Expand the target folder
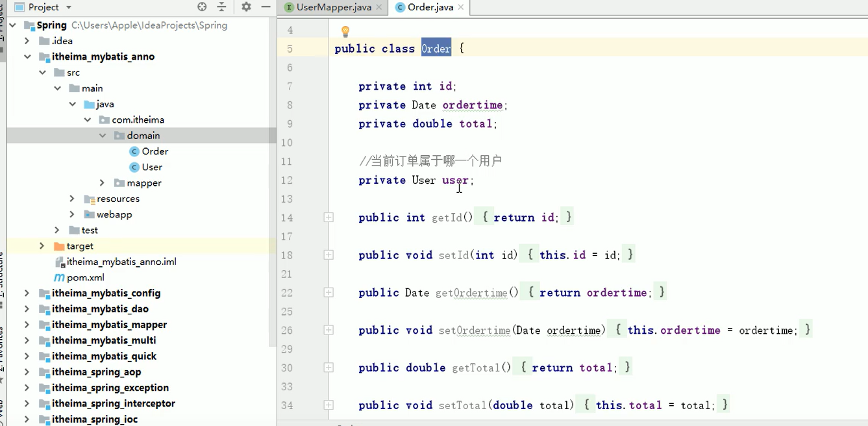The image size is (868, 426). point(41,245)
